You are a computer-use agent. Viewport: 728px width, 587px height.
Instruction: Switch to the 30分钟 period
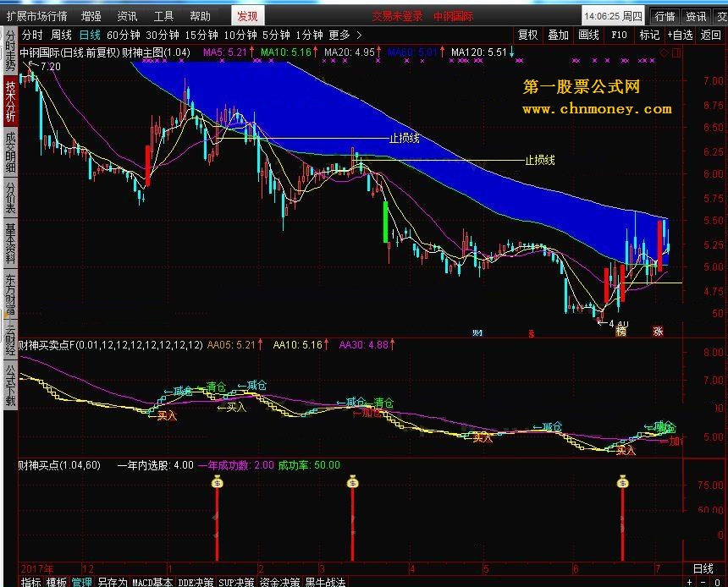[x=162, y=35]
